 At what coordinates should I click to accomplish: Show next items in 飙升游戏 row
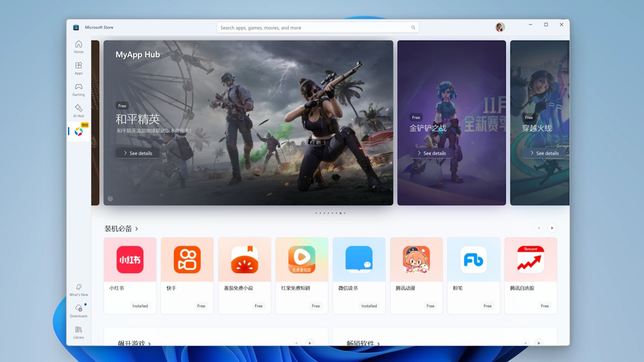310,343
